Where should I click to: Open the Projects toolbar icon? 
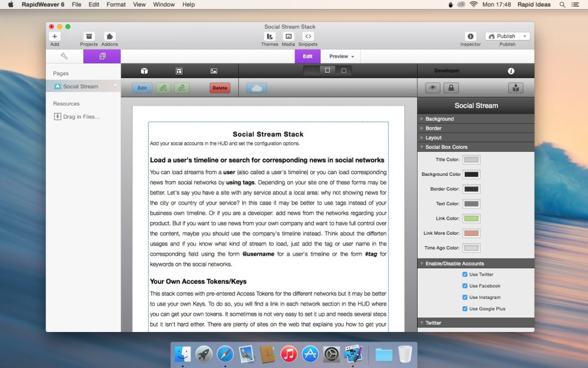(x=89, y=37)
